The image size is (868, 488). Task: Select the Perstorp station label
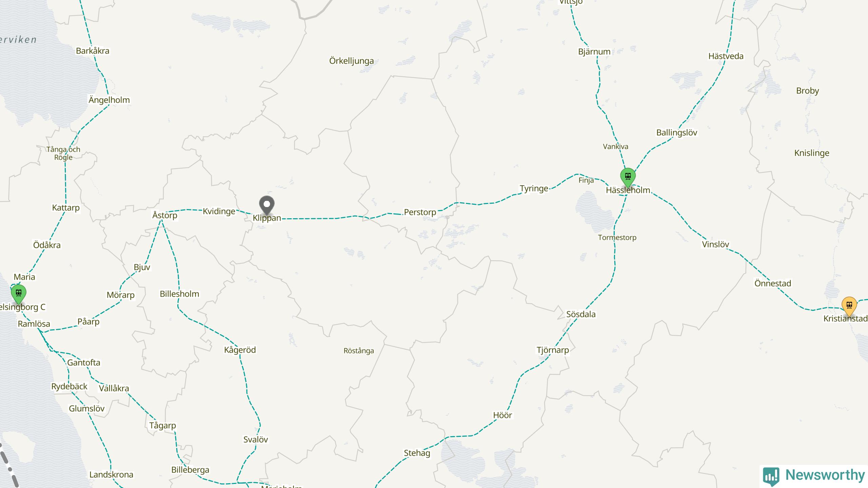click(x=420, y=212)
